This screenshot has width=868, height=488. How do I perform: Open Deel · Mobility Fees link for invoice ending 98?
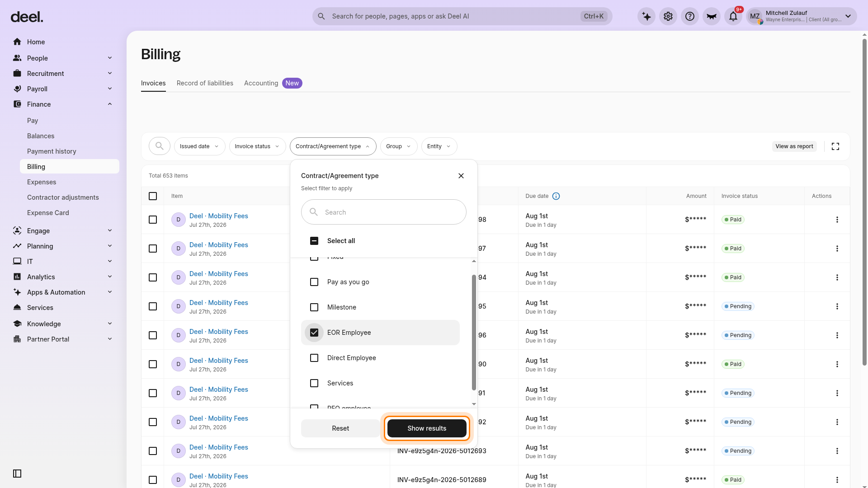pos(219,216)
